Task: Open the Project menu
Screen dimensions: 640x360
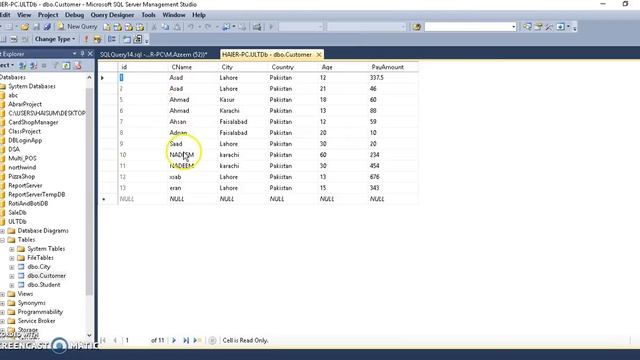Action: 48,15
